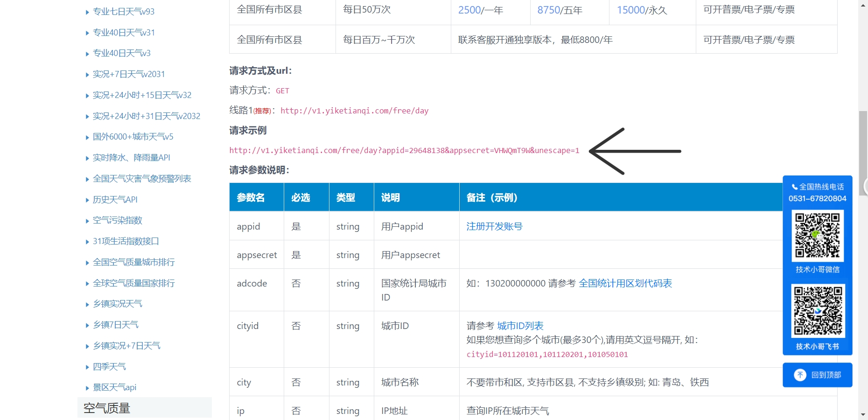Viewport: 868px width, 420px height.
Task: Click triangle bullet beside 空气污染指数
Action: (x=87, y=221)
